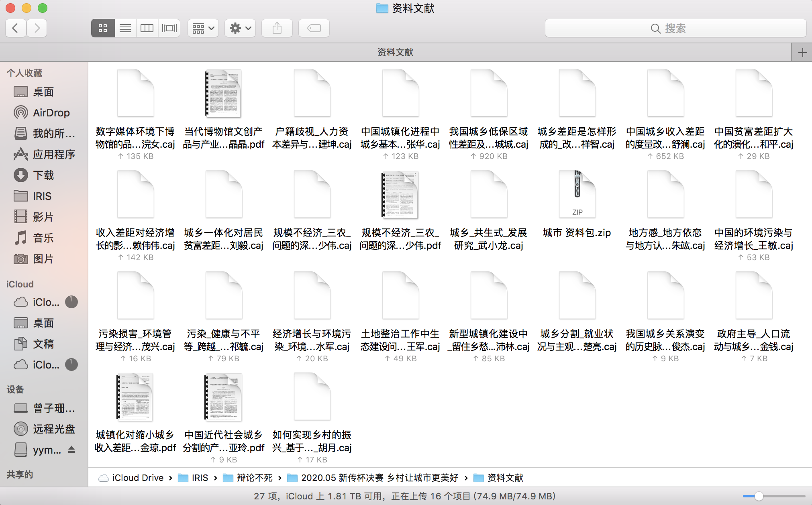
Task: Click the edit tags button
Action: 314,28
